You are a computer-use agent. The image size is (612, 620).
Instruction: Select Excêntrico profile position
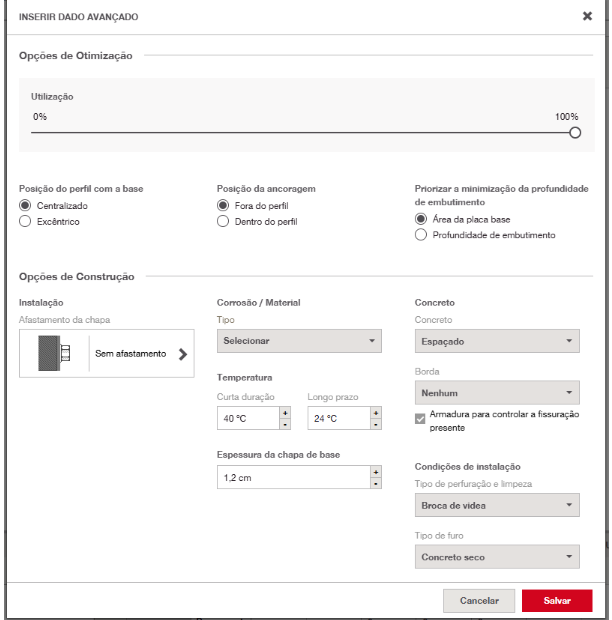pyautogui.click(x=25, y=221)
